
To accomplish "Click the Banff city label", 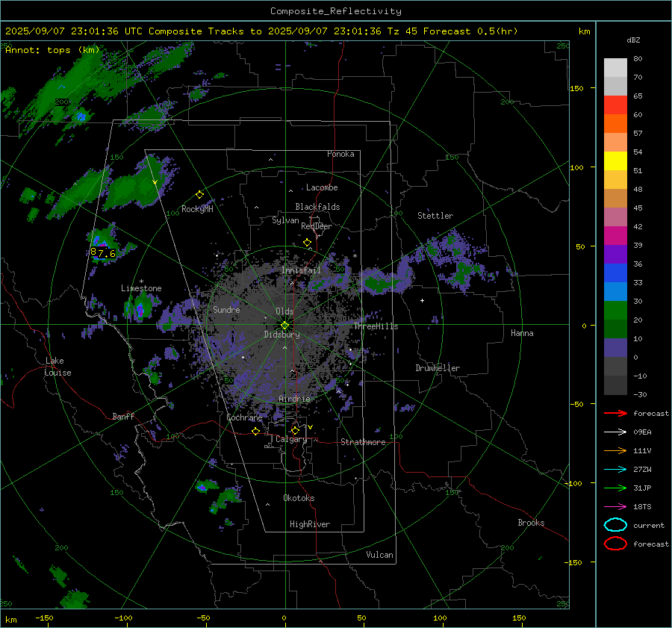I will pos(123,417).
